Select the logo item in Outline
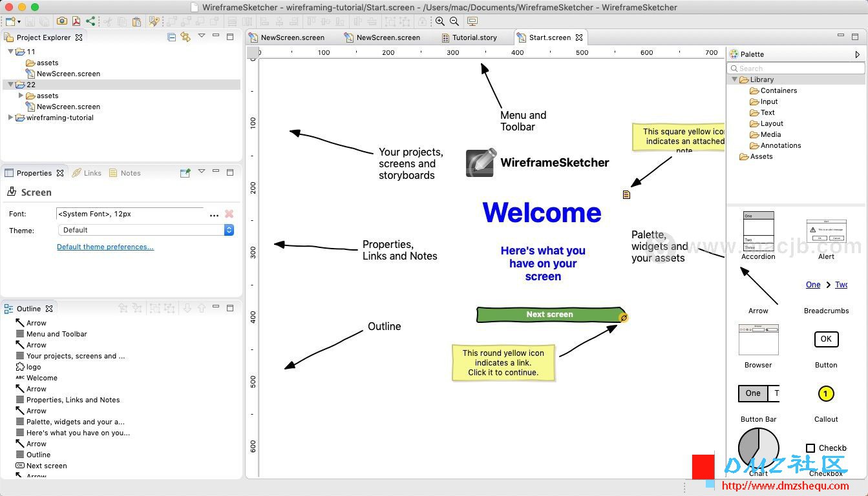Viewport: 868px width, 496px height. point(28,367)
